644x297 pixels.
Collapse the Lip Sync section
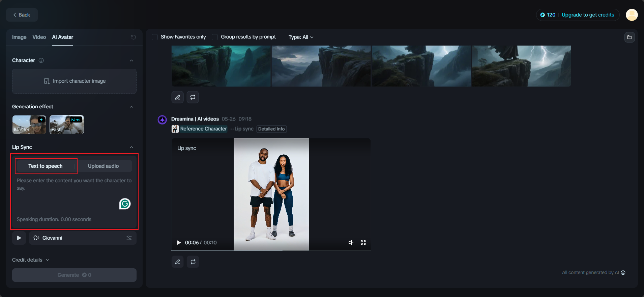131,147
